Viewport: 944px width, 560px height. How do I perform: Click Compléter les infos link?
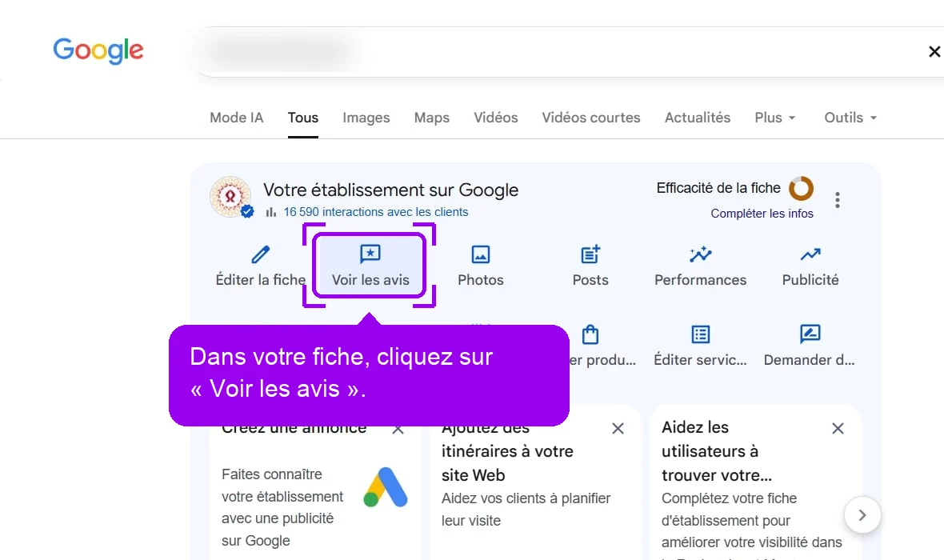pyautogui.click(x=762, y=214)
